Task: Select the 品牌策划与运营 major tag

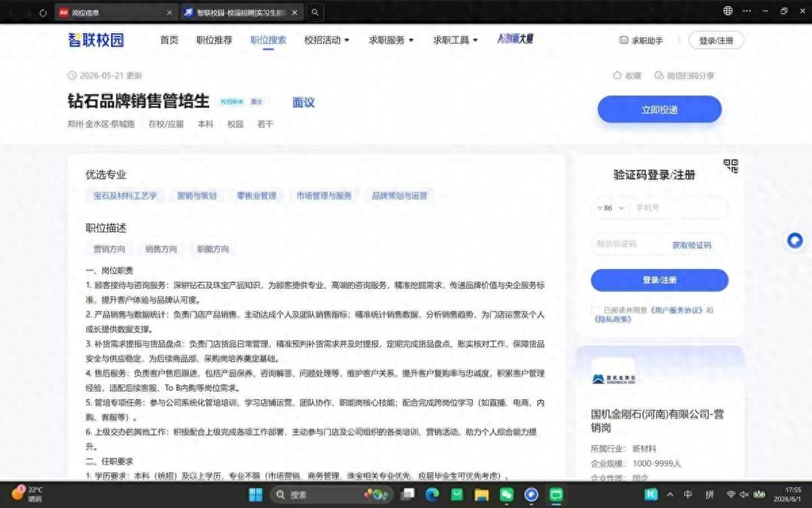Action: coord(400,196)
